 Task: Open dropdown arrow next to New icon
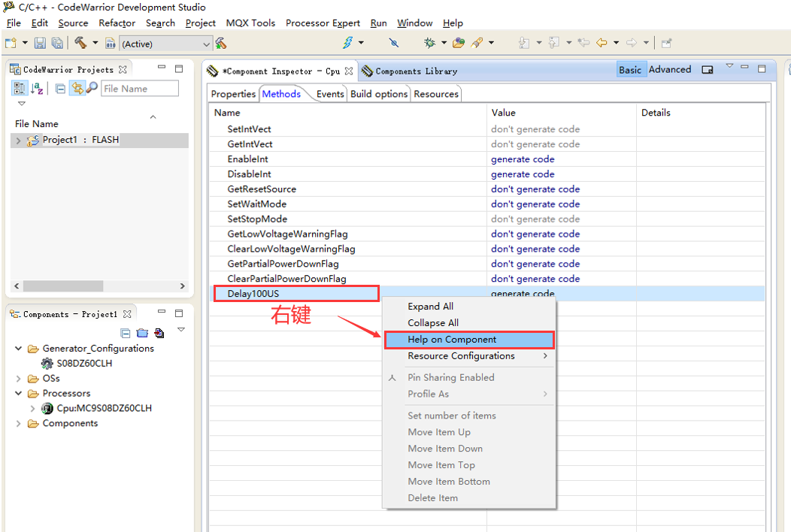tap(25, 43)
